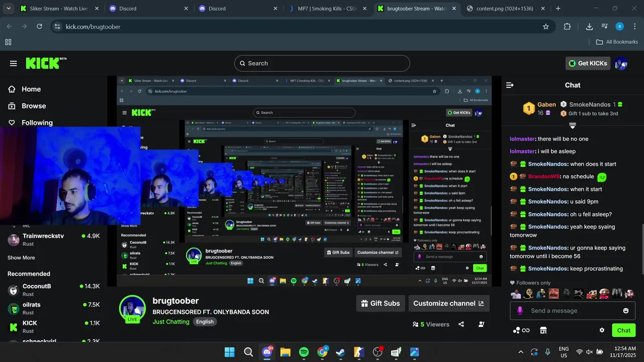This screenshot has height=362, width=644.
Task: Switch to MP7 Smoking Kills tab
Action: [x=328, y=9]
